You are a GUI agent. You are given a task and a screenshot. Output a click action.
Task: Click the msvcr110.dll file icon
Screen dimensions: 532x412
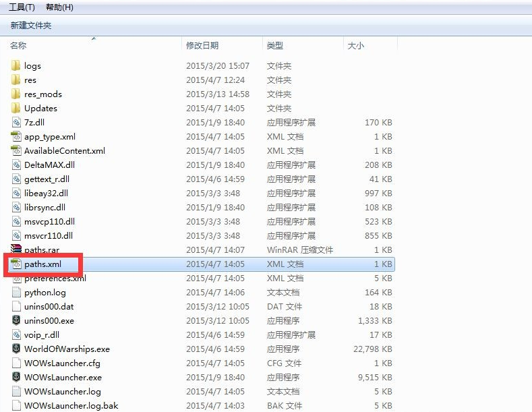point(16,235)
